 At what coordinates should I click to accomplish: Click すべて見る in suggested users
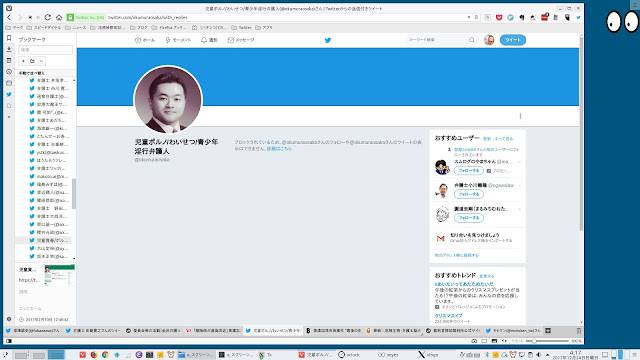pos(504,139)
